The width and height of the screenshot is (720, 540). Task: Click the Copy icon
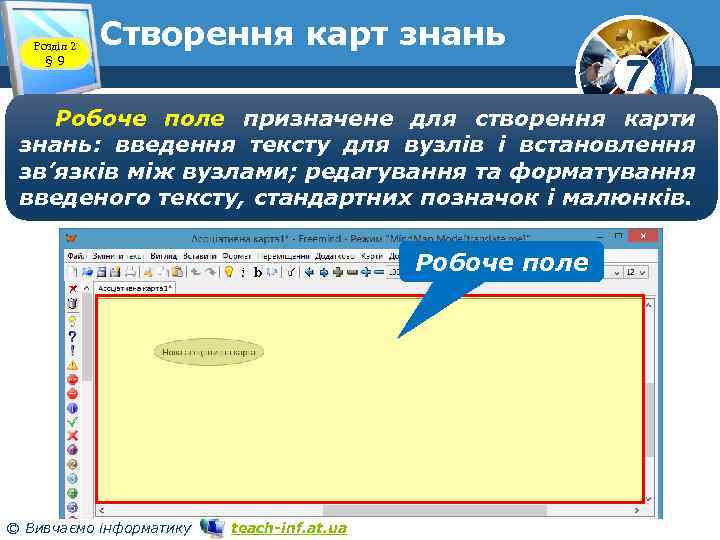163,272
